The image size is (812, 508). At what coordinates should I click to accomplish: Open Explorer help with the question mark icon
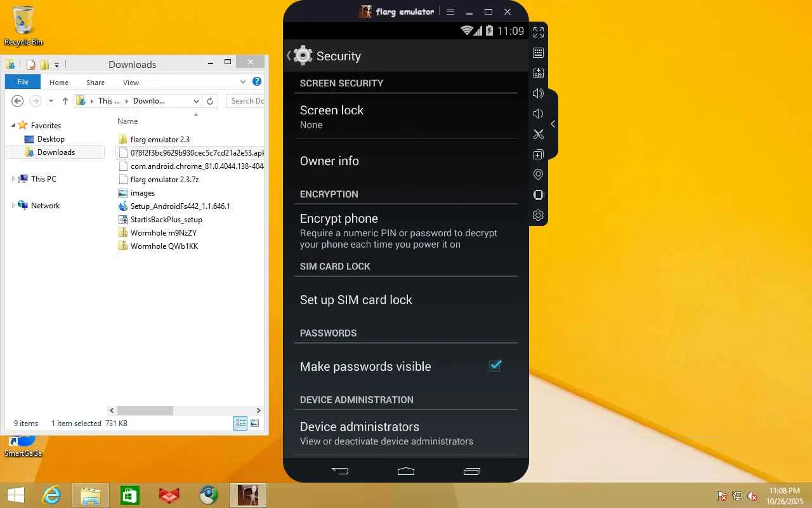(x=257, y=81)
